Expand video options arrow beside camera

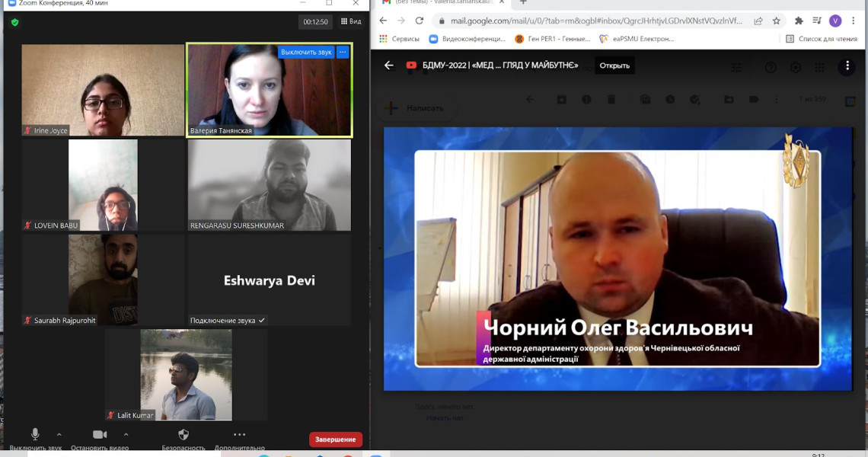point(126,434)
